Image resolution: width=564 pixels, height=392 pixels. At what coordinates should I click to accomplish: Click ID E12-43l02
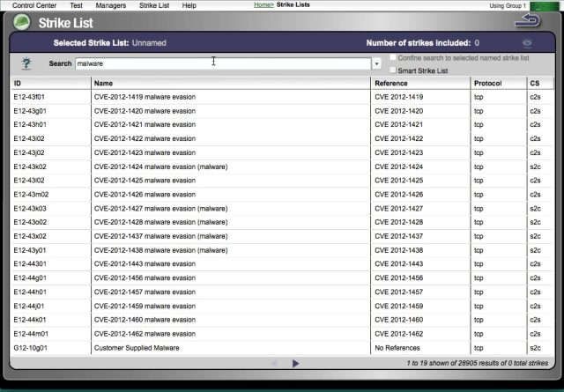coord(29,181)
